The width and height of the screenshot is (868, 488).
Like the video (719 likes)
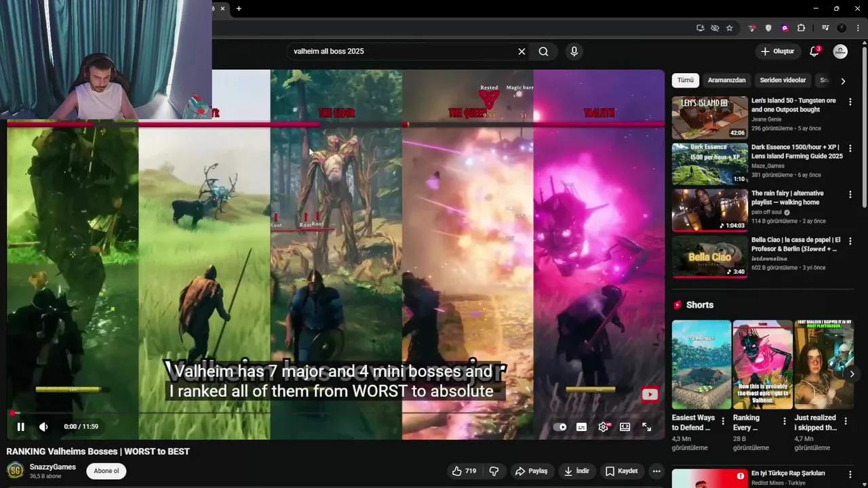click(465, 471)
